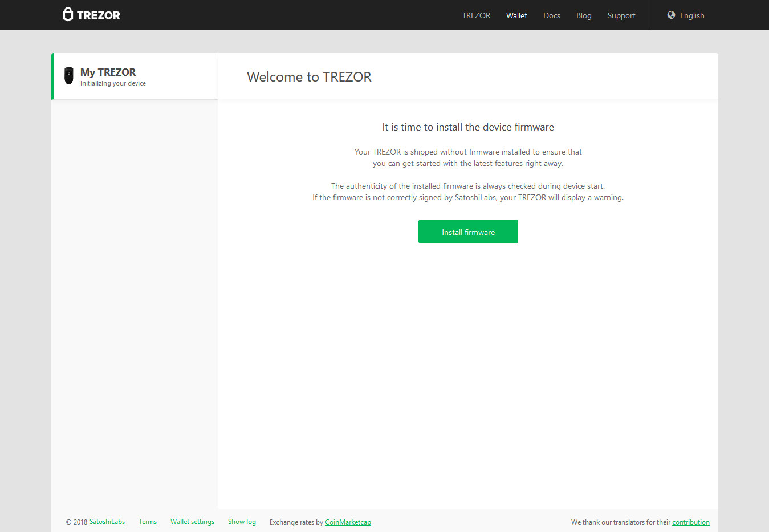Click the TREZOR wordmark in header
This screenshot has width=769, height=532.
tap(99, 15)
